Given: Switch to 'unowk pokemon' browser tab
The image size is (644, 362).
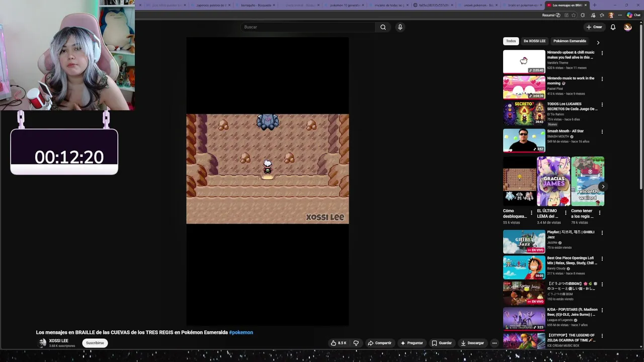Looking at the screenshot, I should pyautogui.click(x=478, y=5).
